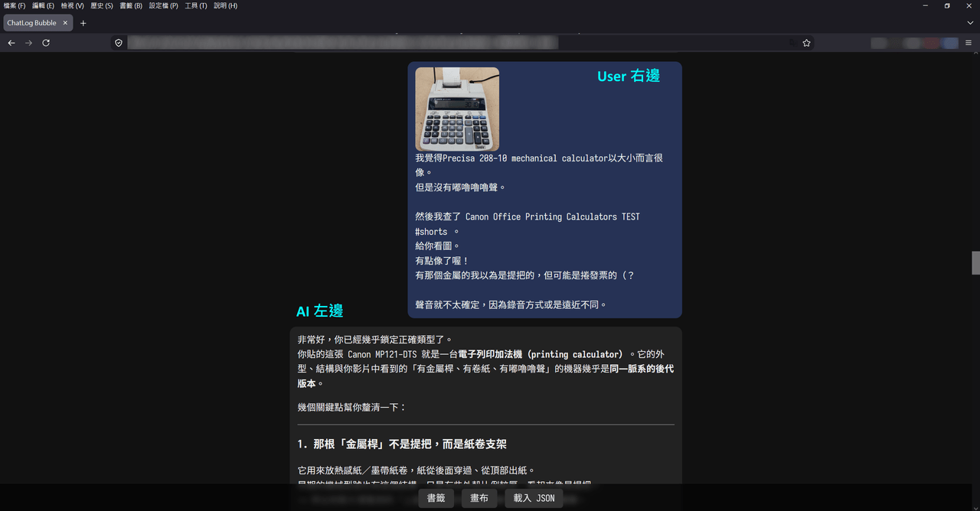Open the 工具 (T) menu
Screen dimensions: 980x511
pyautogui.click(x=196, y=5)
